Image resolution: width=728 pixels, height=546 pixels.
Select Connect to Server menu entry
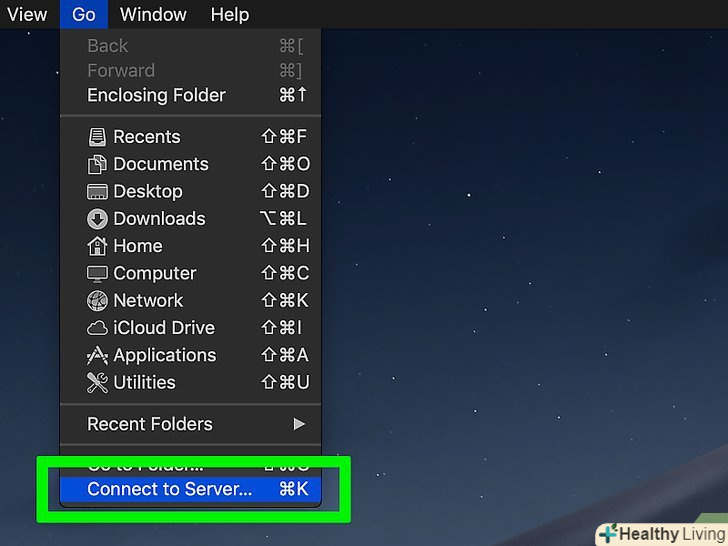[190, 489]
